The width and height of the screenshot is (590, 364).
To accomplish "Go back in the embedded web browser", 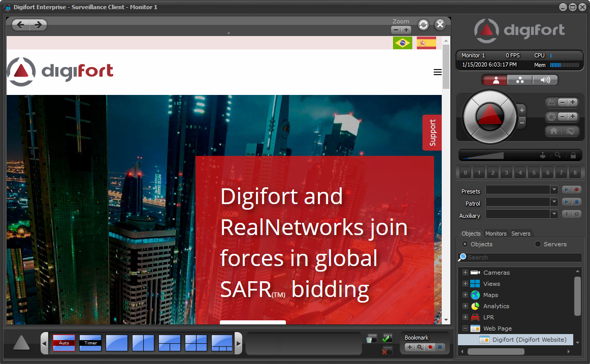I will 21,25.
